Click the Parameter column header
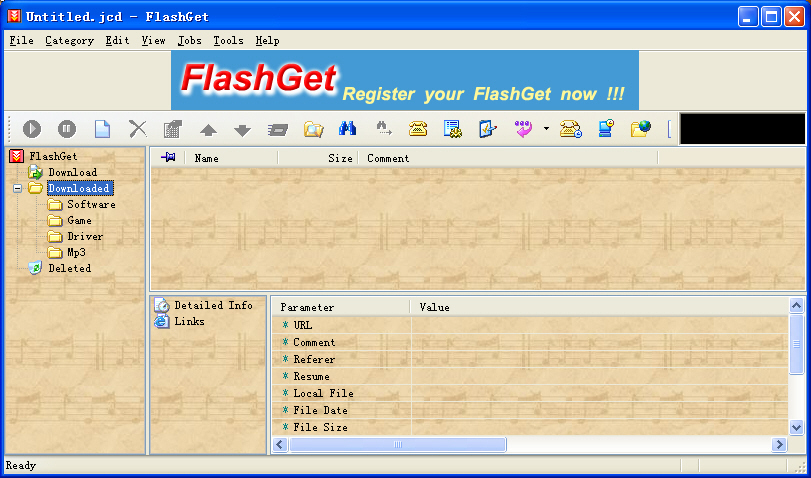This screenshot has width=811, height=478. [x=341, y=307]
